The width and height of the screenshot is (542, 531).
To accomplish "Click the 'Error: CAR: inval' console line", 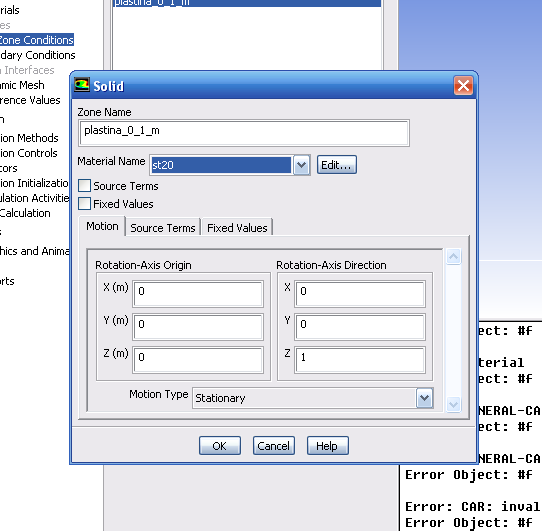I will [x=472, y=506].
